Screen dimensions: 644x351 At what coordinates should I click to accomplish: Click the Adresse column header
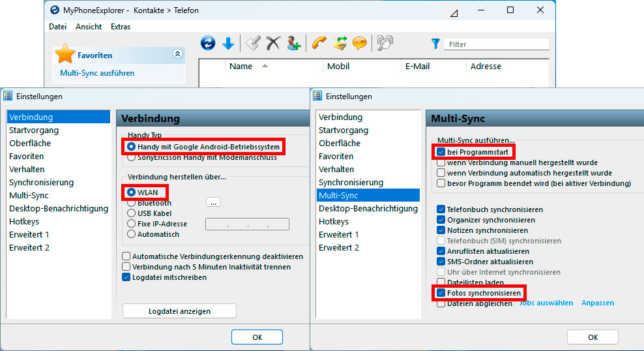point(486,66)
